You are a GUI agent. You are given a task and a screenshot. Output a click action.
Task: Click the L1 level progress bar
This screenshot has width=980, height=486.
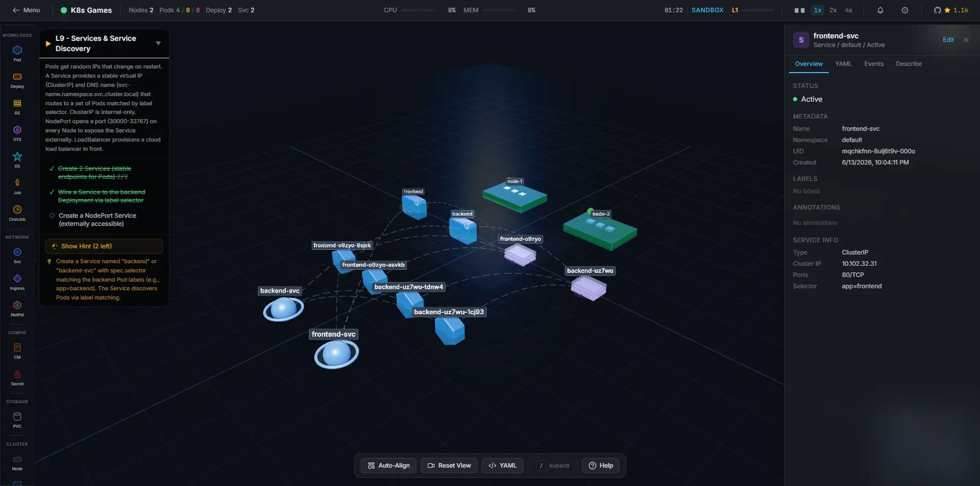(x=758, y=10)
